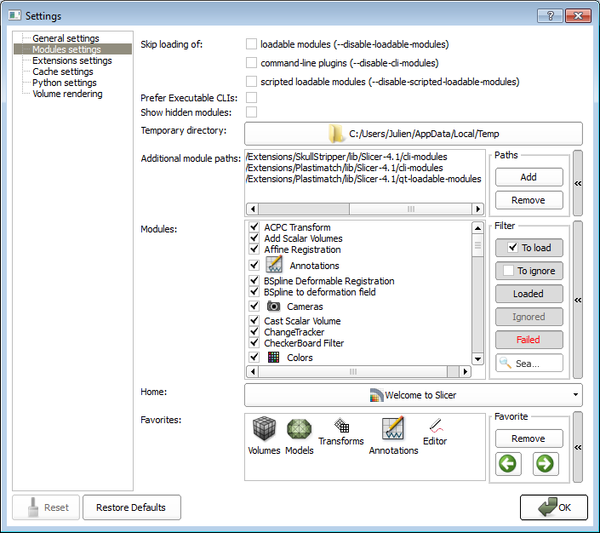Collapse the Favorite side panel

[x=577, y=447]
